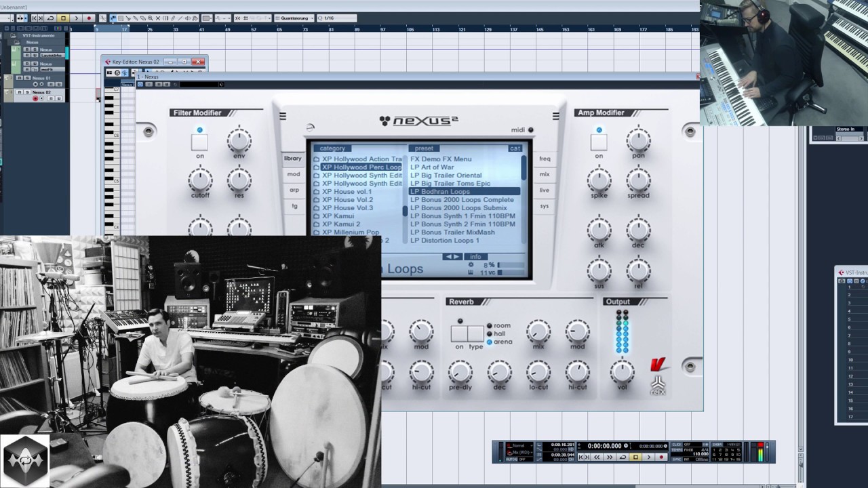Click the previous/next preset arrows in the Nexus display
Viewport: 868px width, 488px height.
(452, 257)
